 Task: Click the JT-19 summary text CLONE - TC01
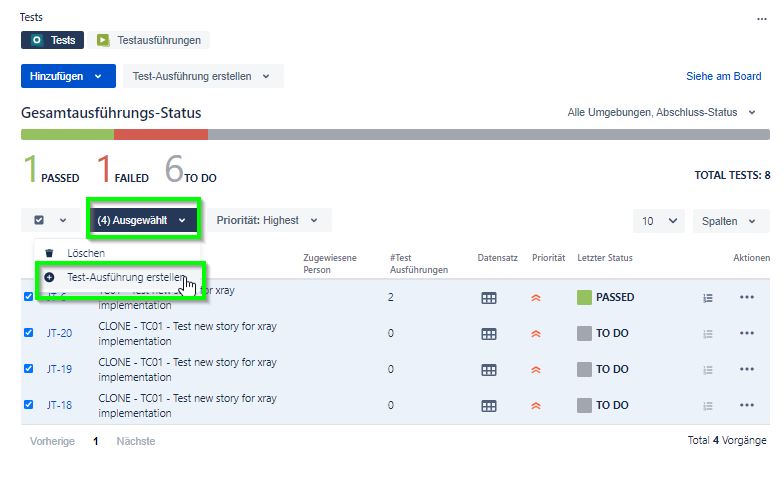point(187,370)
